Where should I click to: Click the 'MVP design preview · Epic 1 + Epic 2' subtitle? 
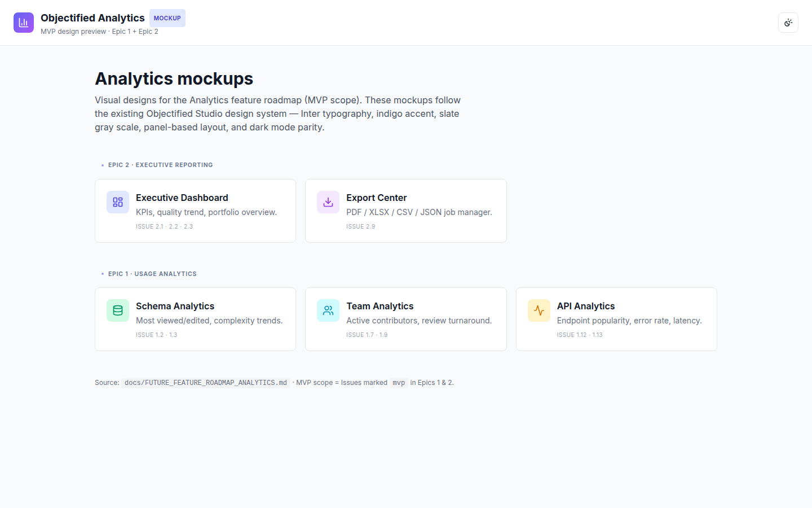(99, 32)
